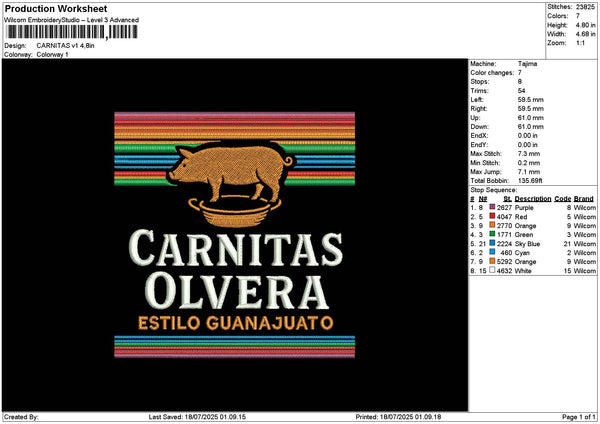600x424 pixels.
Task: Click the 'Wilcom' brand in the White row
Action: click(x=585, y=271)
